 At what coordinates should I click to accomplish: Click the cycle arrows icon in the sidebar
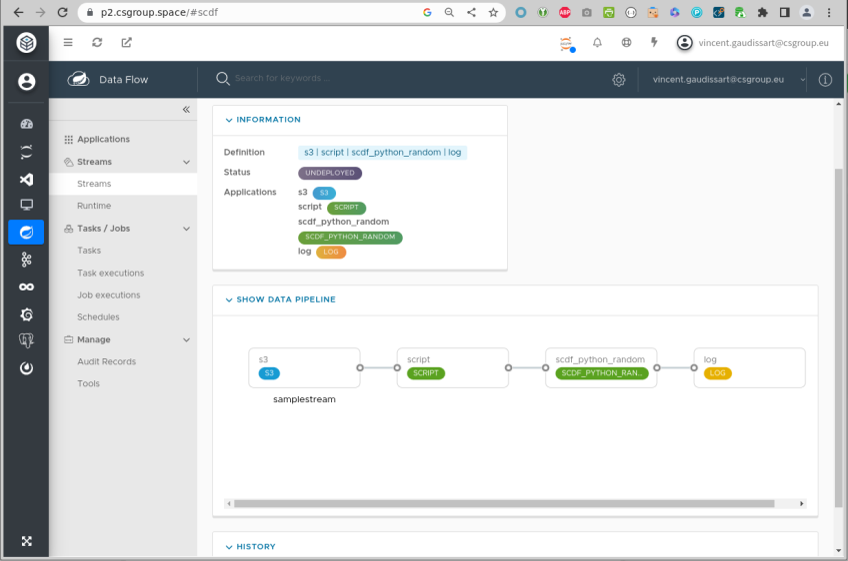(x=26, y=151)
